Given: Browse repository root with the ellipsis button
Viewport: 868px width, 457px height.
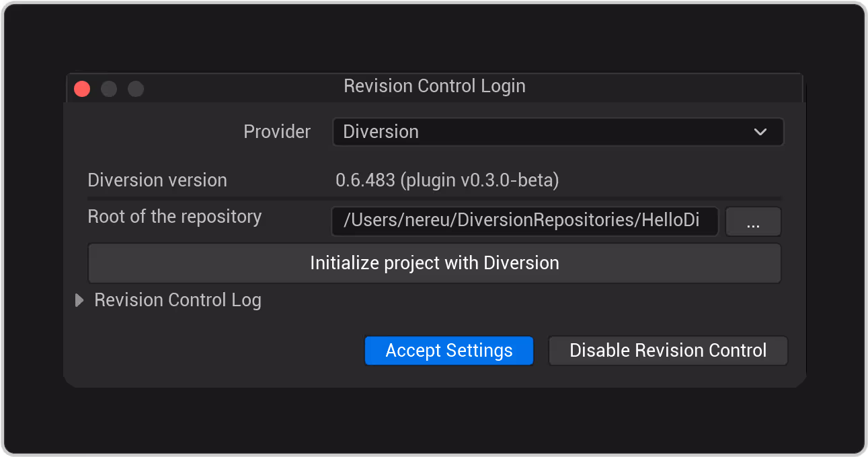Looking at the screenshot, I should [753, 221].
